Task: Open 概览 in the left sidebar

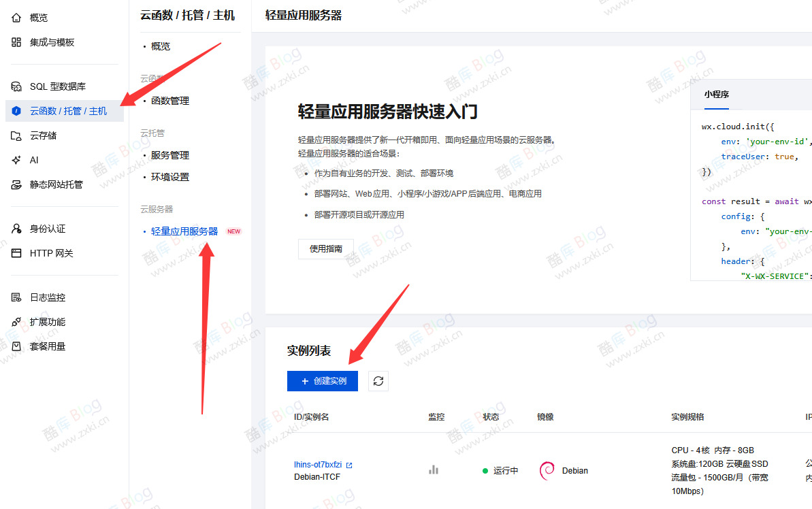Action: point(39,18)
